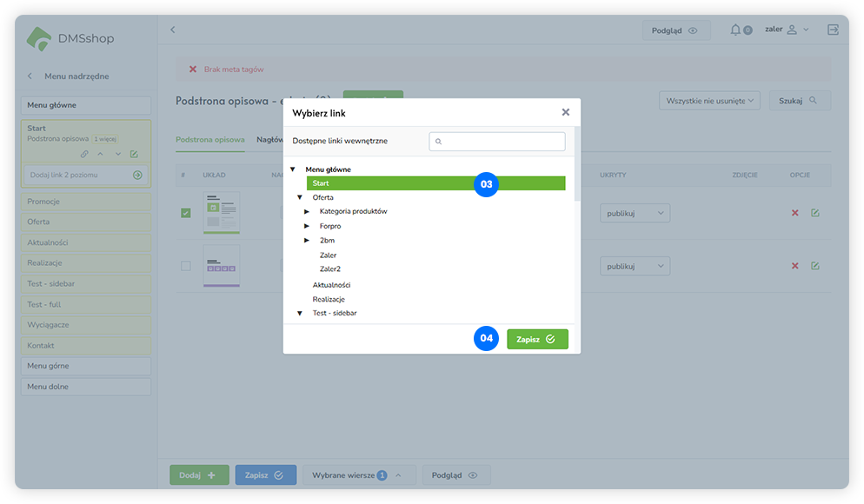Image resolution: width=864 pixels, height=504 pixels.
Task: Click the green edit icon in second row
Action: 815,266
